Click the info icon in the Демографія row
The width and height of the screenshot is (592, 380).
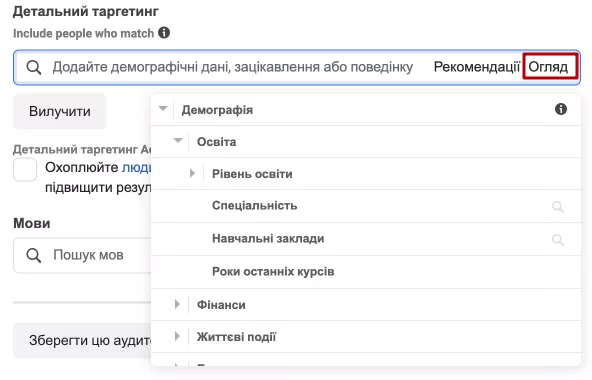(561, 109)
